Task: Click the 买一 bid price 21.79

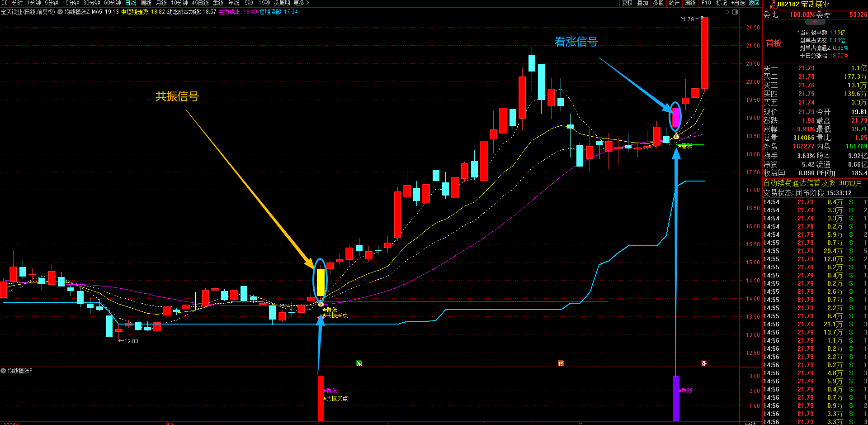Action: click(x=806, y=68)
